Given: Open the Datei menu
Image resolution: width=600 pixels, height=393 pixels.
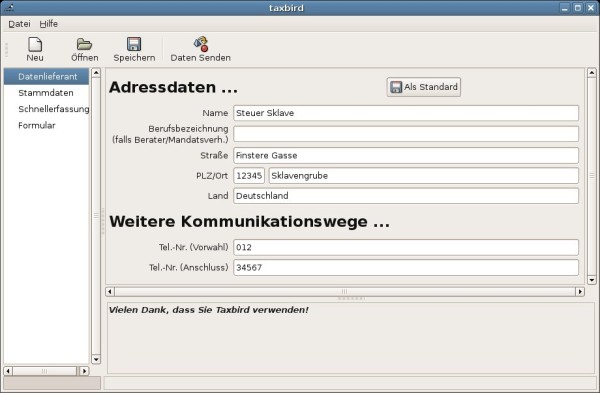Looking at the screenshot, I should [19, 24].
